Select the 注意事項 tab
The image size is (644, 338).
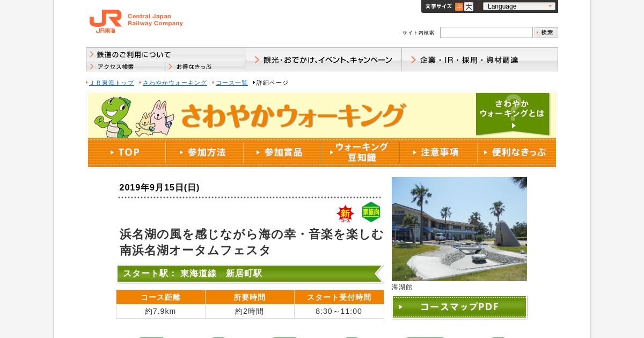point(438,152)
